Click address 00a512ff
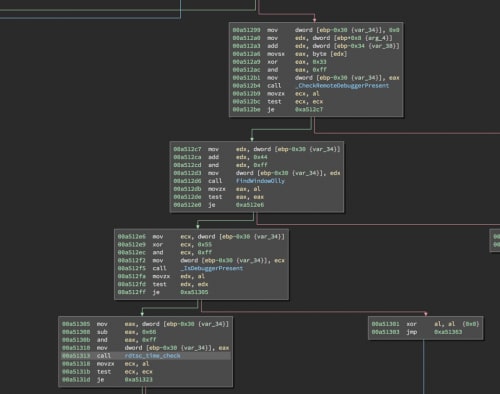 click(x=132, y=292)
